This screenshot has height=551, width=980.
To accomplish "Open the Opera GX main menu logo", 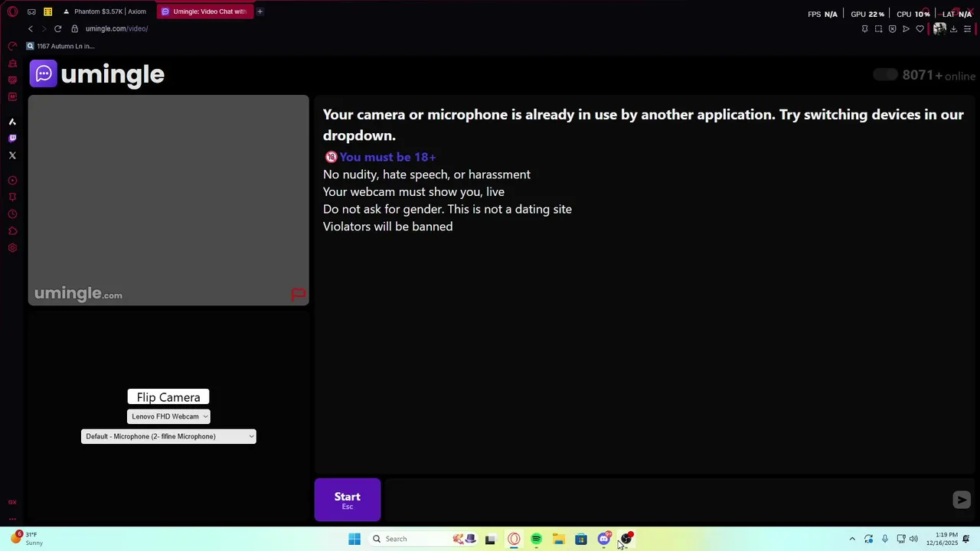I will (x=12, y=11).
